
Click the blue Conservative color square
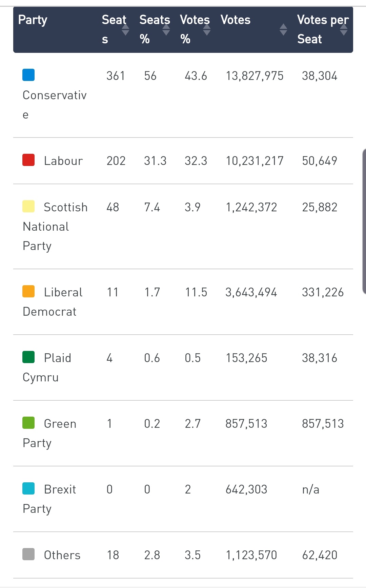[x=28, y=75]
